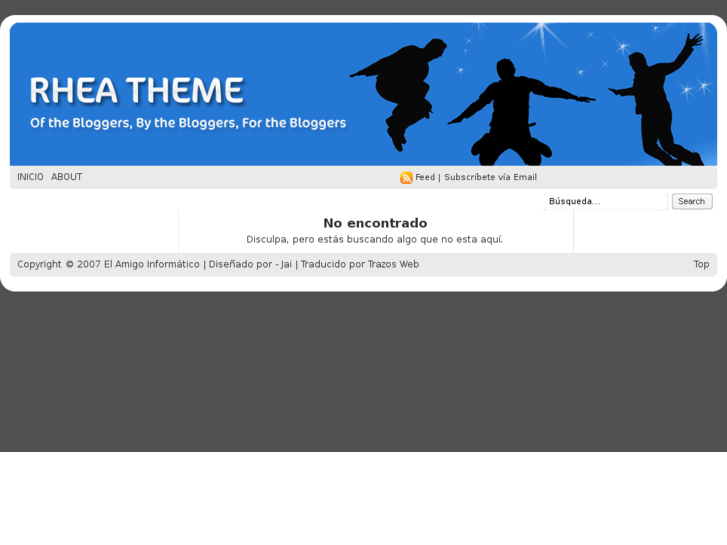Follow the Feed link
This screenshot has width=727, height=545.
pos(425,177)
